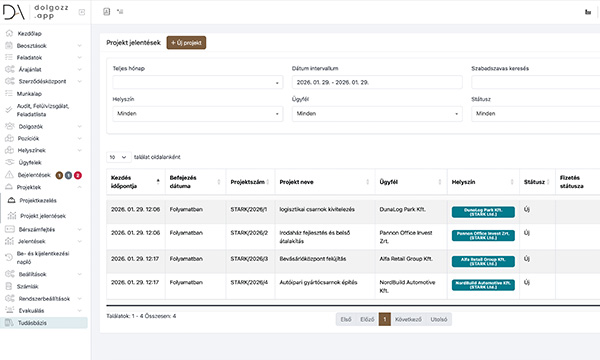Click the Beosztások calendar icon
Image resolution: width=600 pixels, height=360 pixels.
pos(9,46)
